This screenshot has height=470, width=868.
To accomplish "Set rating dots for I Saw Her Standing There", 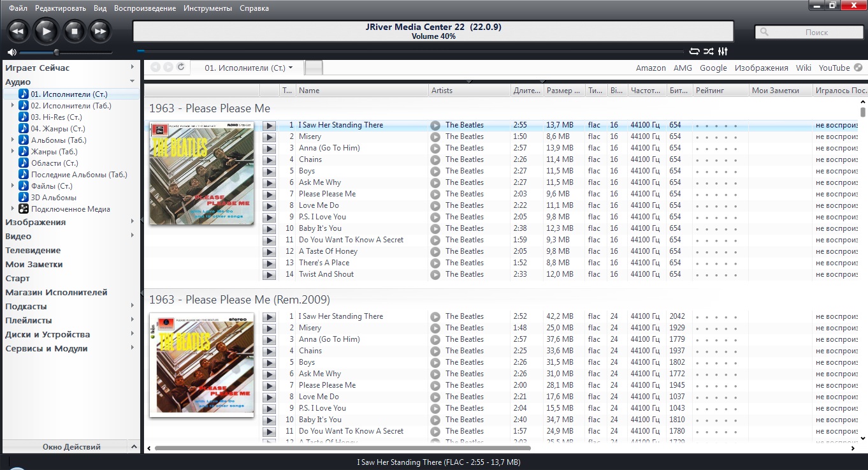I will pos(717,126).
